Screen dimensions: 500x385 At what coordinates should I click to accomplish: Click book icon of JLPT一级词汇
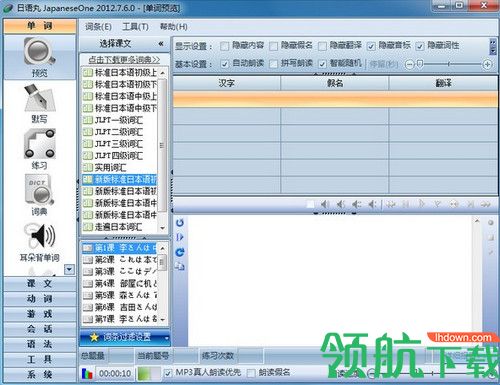point(88,120)
